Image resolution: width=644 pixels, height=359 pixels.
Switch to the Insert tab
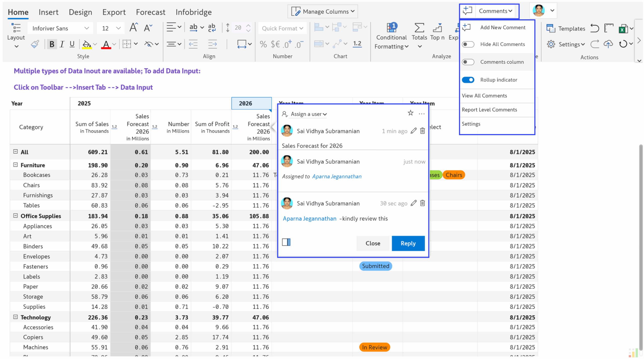pyautogui.click(x=48, y=12)
